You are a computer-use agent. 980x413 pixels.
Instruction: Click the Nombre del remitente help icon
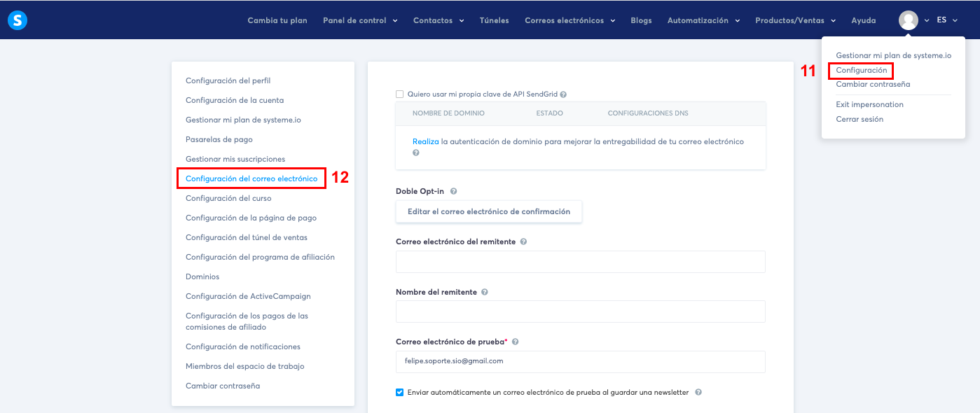(484, 292)
